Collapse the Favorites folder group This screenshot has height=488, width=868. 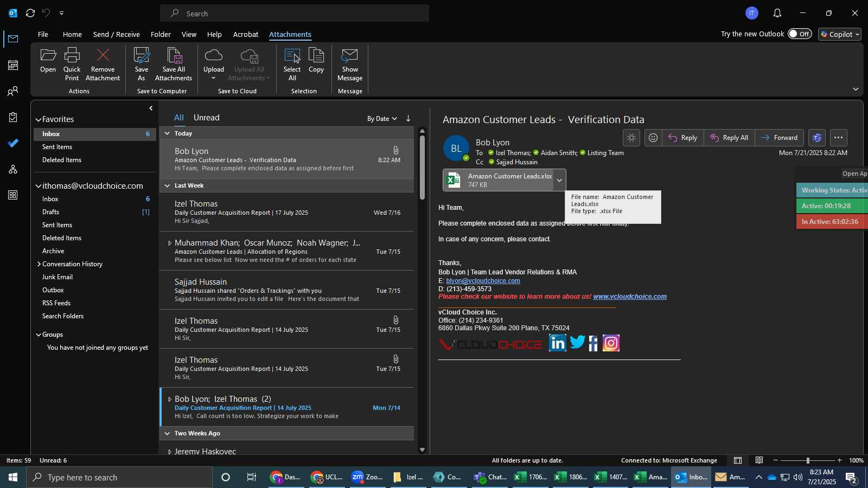click(39, 119)
